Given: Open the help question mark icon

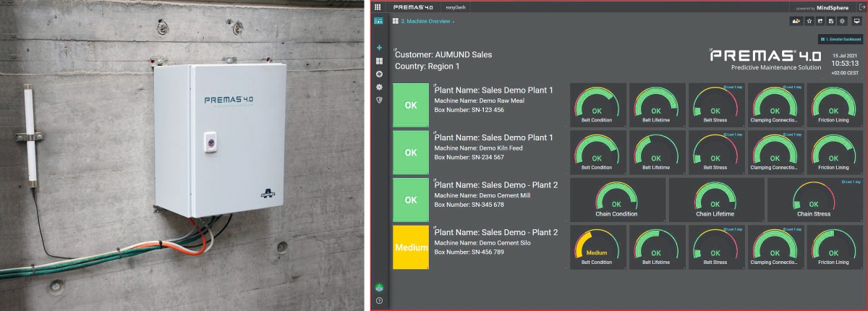Looking at the screenshot, I should (x=379, y=300).
